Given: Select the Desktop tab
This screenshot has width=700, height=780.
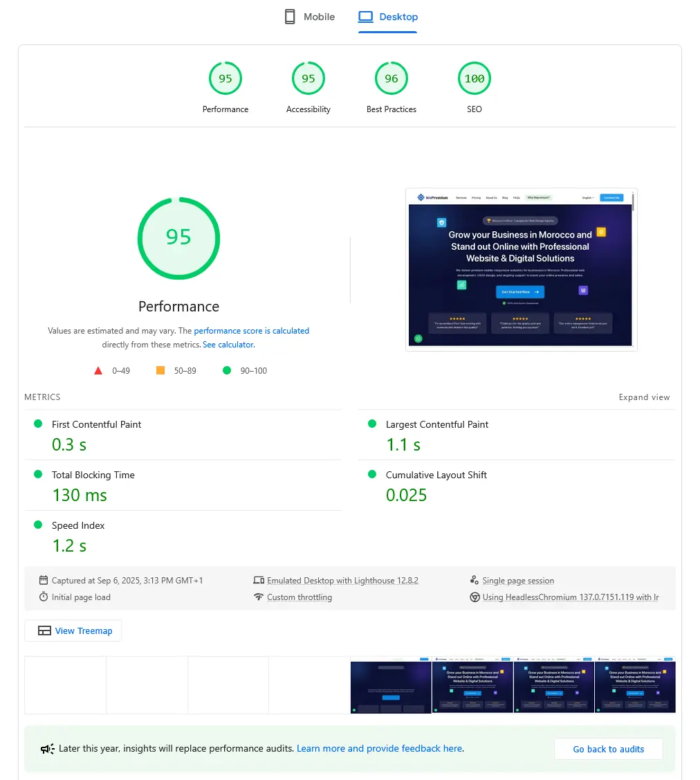Looking at the screenshot, I should pyautogui.click(x=388, y=17).
